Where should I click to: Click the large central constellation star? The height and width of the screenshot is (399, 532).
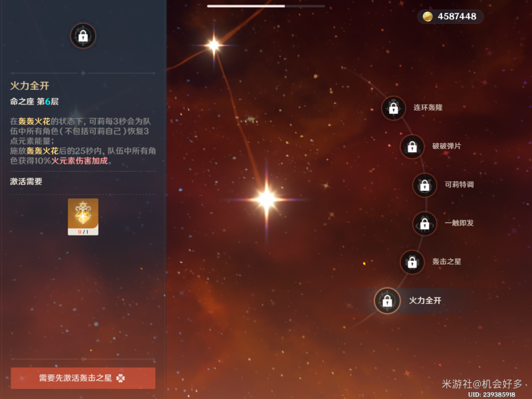pos(267,199)
